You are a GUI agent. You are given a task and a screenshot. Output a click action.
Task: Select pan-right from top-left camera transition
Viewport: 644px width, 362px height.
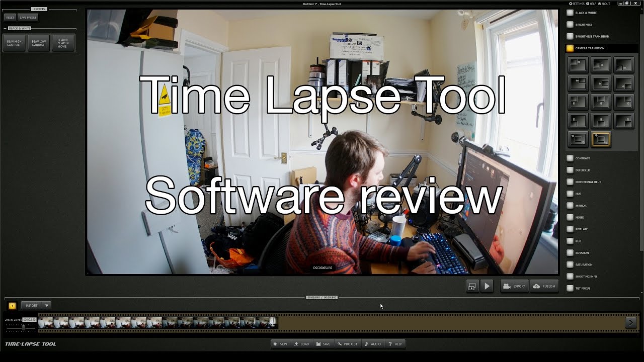click(578, 65)
